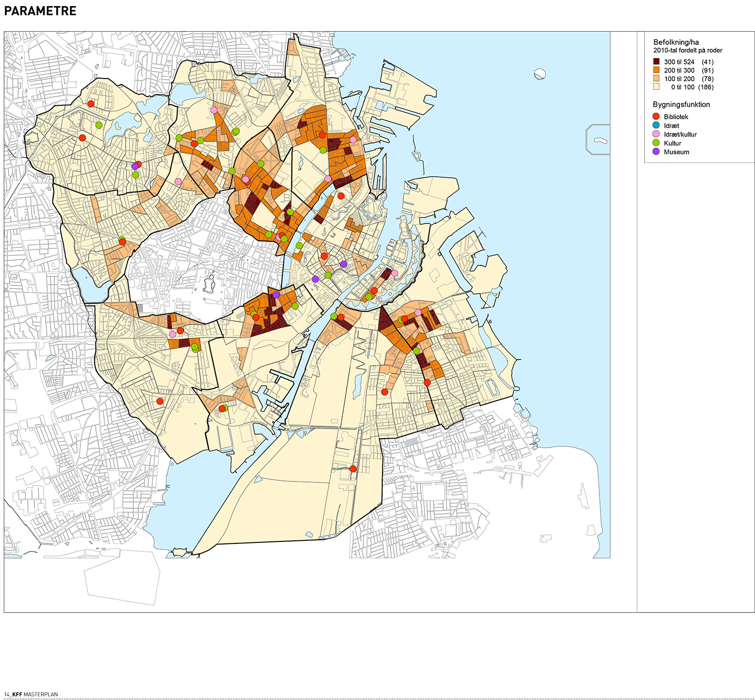Click the 'Kultur' legend label
This screenshot has height=700, width=755.
[672, 143]
